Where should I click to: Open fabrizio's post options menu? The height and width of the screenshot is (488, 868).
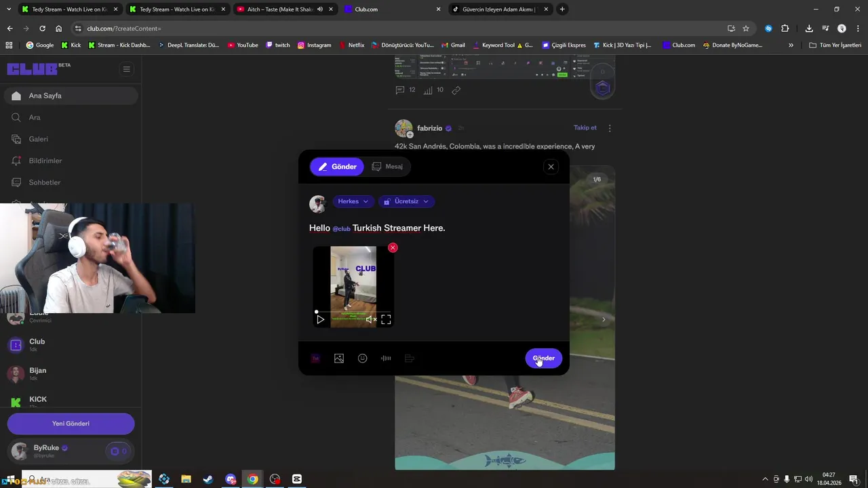pyautogui.click(x=610, y=128)
